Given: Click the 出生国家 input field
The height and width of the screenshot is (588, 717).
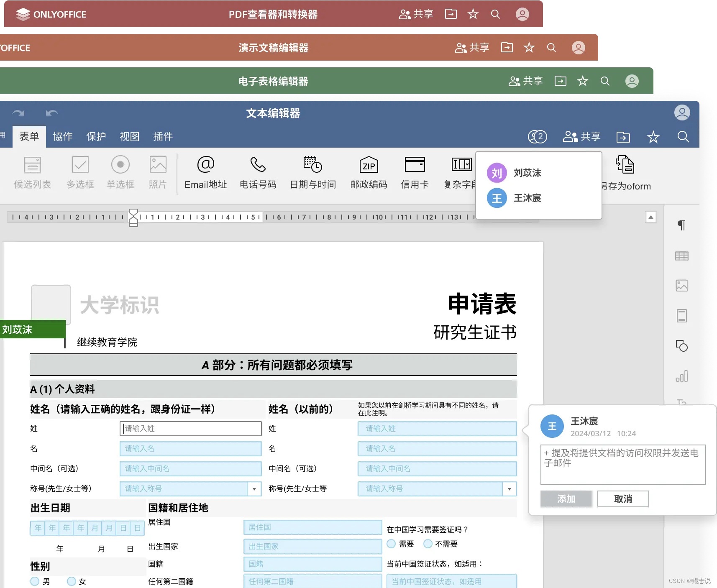Looking at the screenshot, I should click(x=312, y=547).
